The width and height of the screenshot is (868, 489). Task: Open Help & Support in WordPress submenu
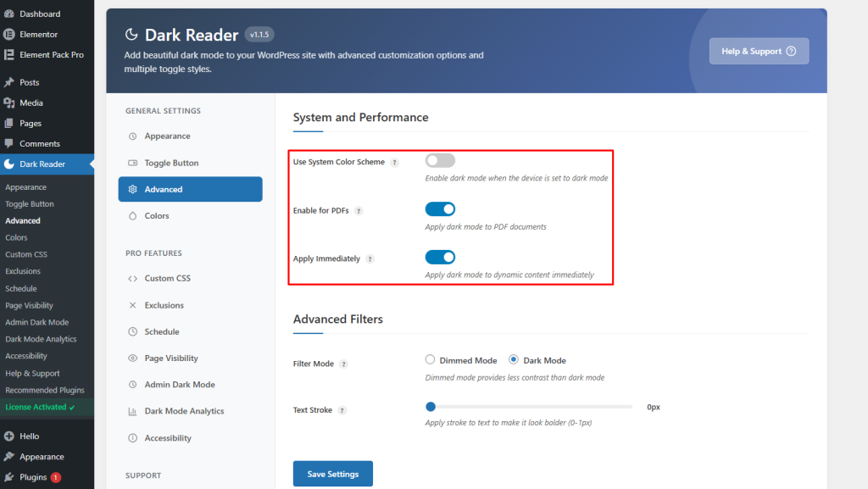32,374
